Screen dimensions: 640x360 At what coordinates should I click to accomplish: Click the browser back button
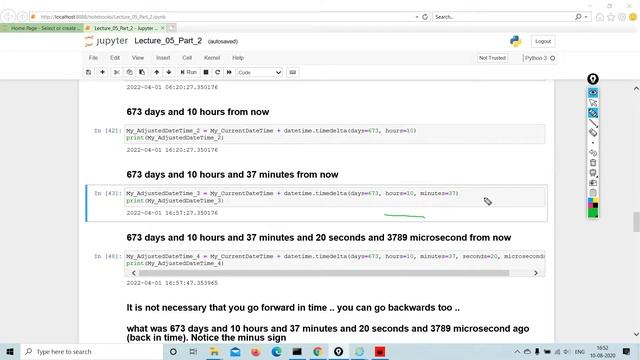click(8, 16)
